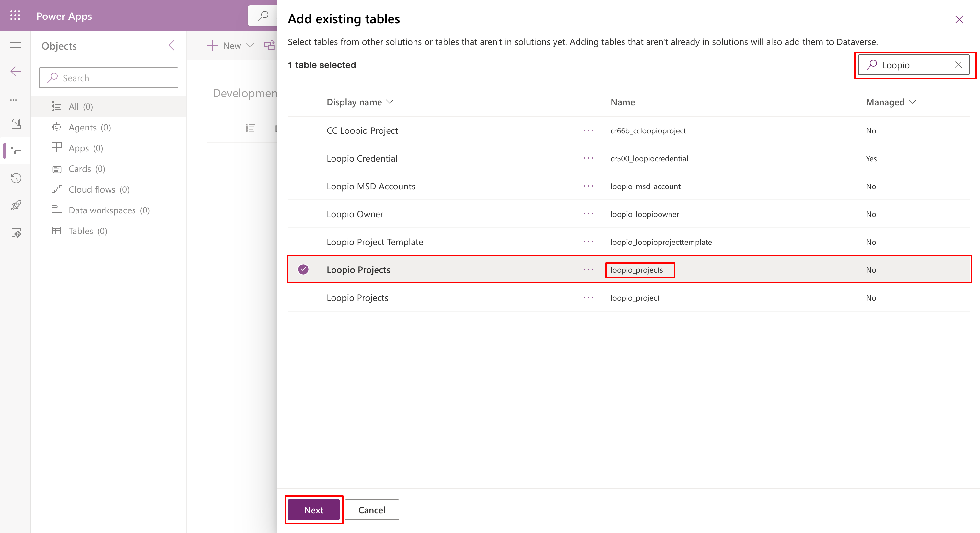Click the loopio_loopioprojecttemplate name cell

(661, 242)
